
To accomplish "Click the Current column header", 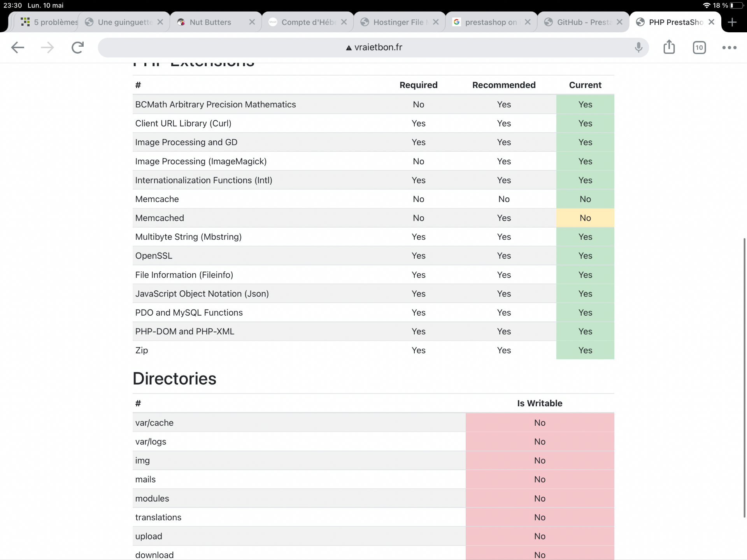I will pyautogui.click(x=585, y=85).
